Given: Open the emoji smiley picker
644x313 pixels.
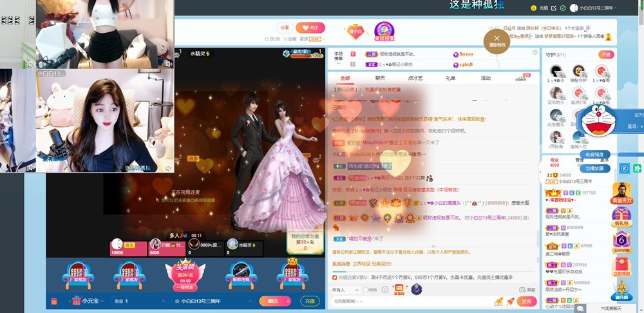Looking at the screenshot, I should 385,290.
